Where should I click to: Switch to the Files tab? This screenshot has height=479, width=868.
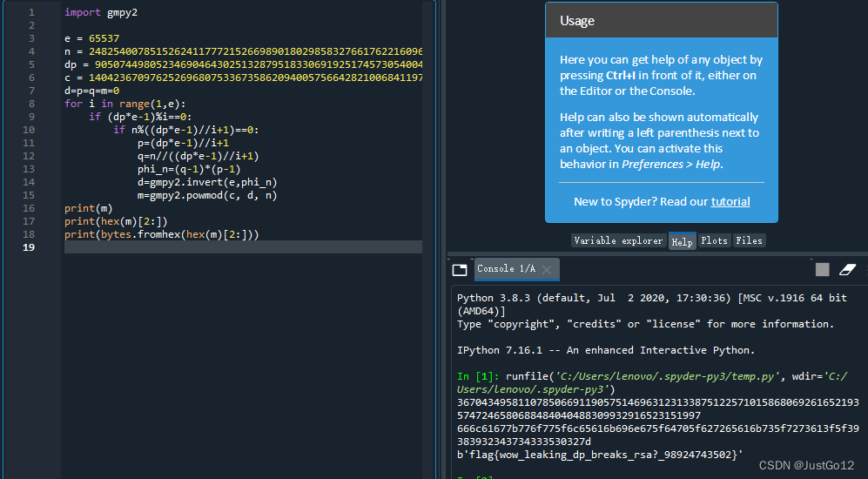click(x=749, y=240)
